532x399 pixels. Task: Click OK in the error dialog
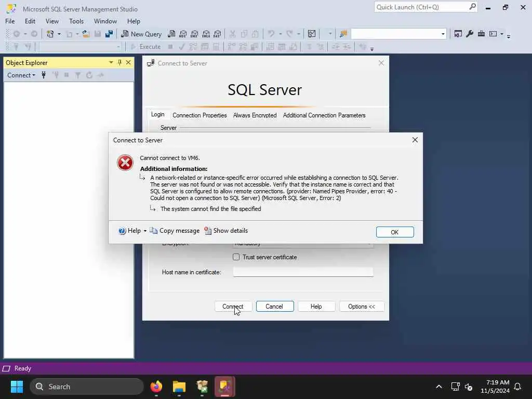395,232
